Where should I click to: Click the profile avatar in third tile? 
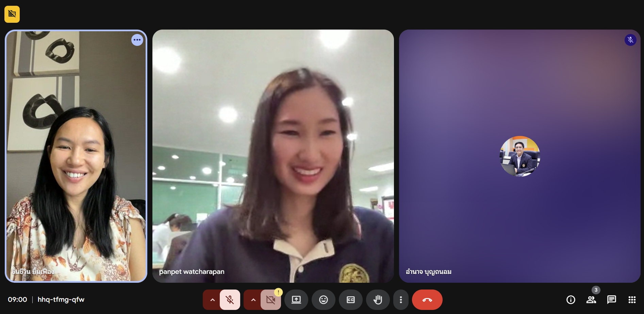coord(519,156)
